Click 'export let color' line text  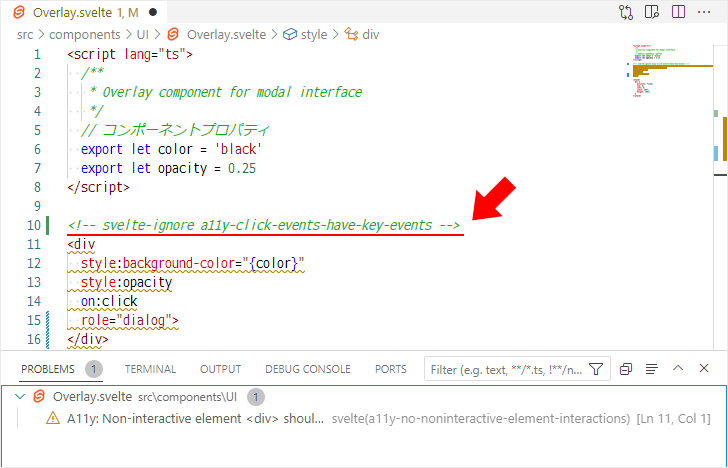[172, 150]
